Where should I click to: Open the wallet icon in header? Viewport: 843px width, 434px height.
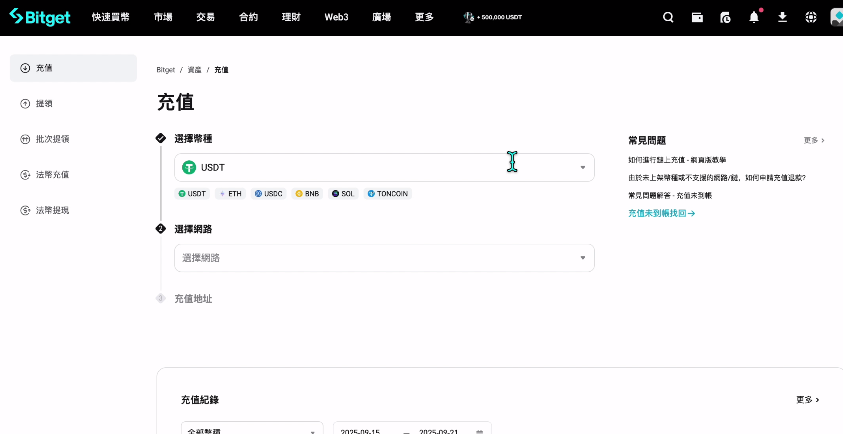click(697, 17)
